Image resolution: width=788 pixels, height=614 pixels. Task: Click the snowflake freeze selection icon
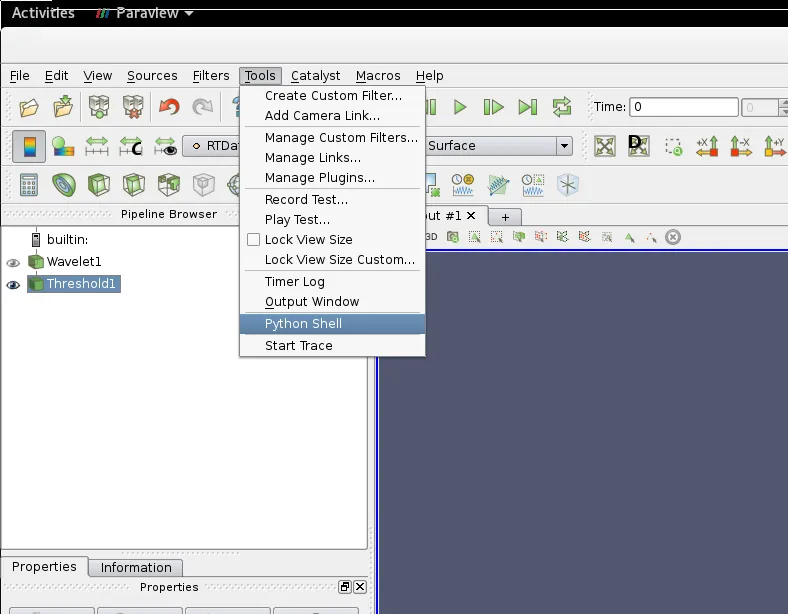[568, 185]
